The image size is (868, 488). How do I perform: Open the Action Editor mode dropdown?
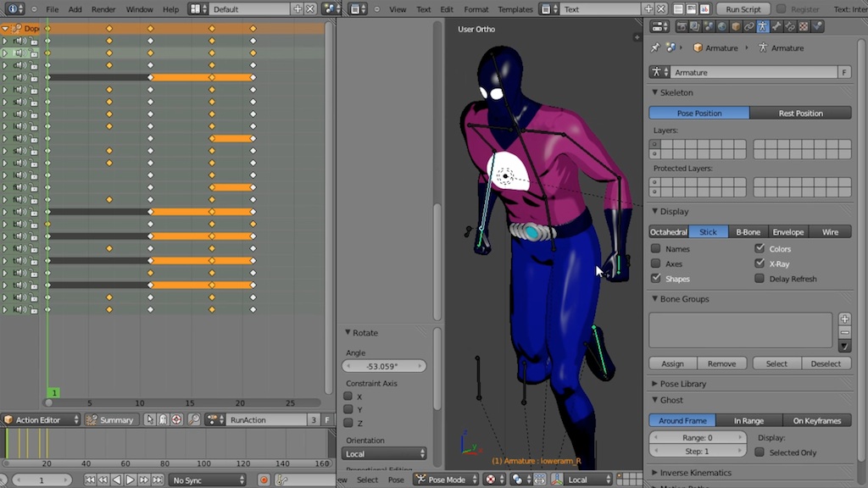pyautogui.click(x=42, y=420)
